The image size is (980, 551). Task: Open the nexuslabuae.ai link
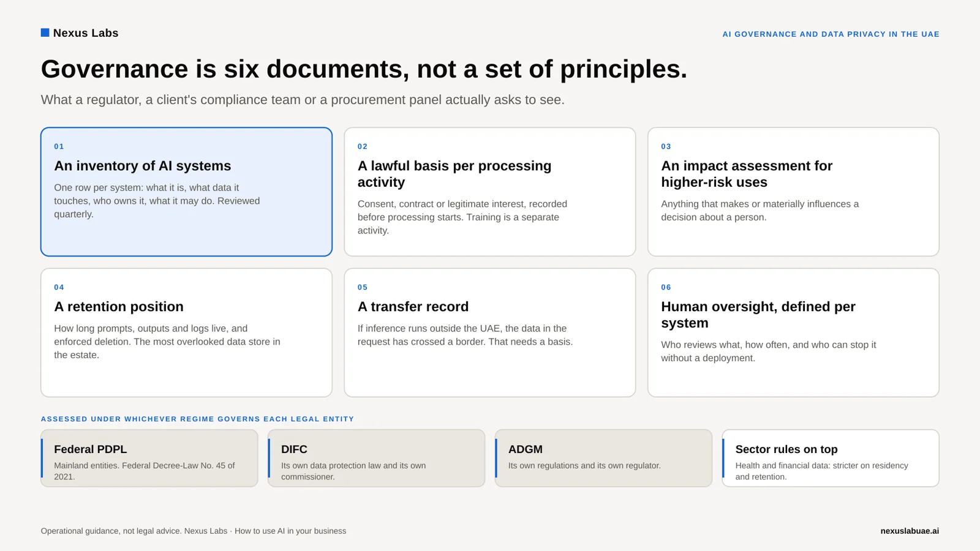(x=910, y=531)
